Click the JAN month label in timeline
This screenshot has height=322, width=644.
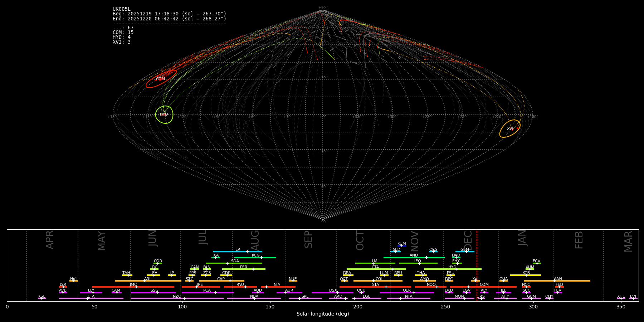(522, 238)
